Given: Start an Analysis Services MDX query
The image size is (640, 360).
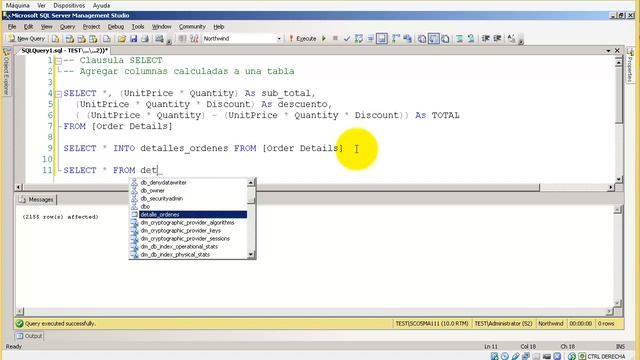Looking at the screenshot, I should (70, 38).
